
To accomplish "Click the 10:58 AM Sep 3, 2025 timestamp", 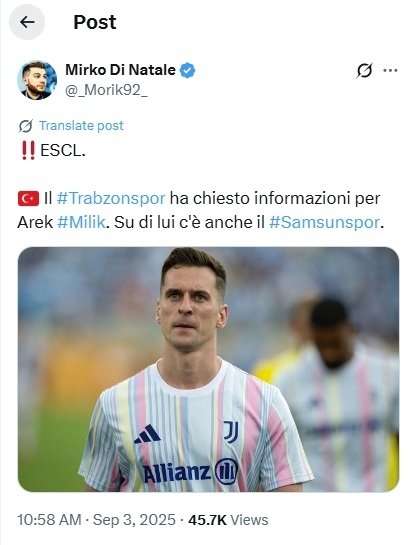I will tap(96, 520).
